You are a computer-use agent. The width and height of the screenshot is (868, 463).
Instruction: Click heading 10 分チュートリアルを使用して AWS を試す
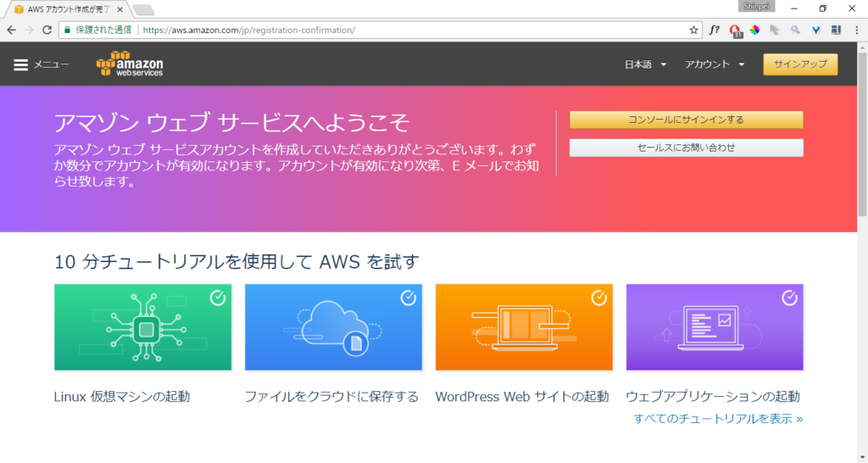[236, 261]
